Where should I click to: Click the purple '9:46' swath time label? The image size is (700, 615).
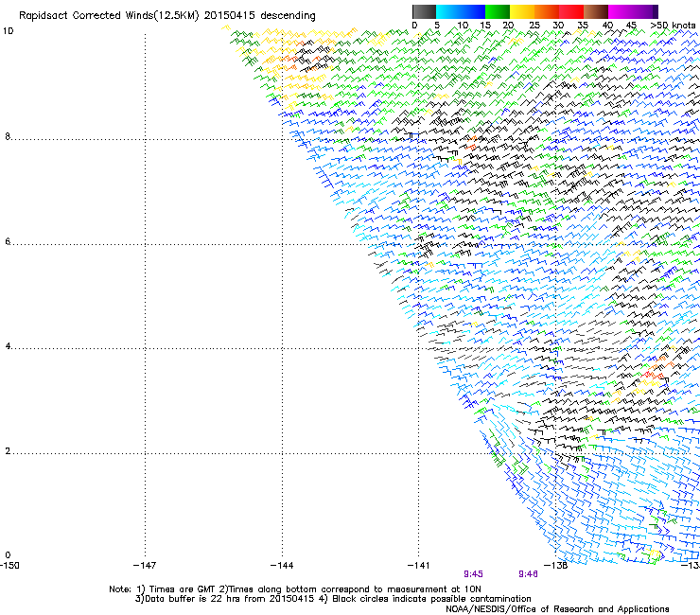pyautogui.click(x=528, y=574)
